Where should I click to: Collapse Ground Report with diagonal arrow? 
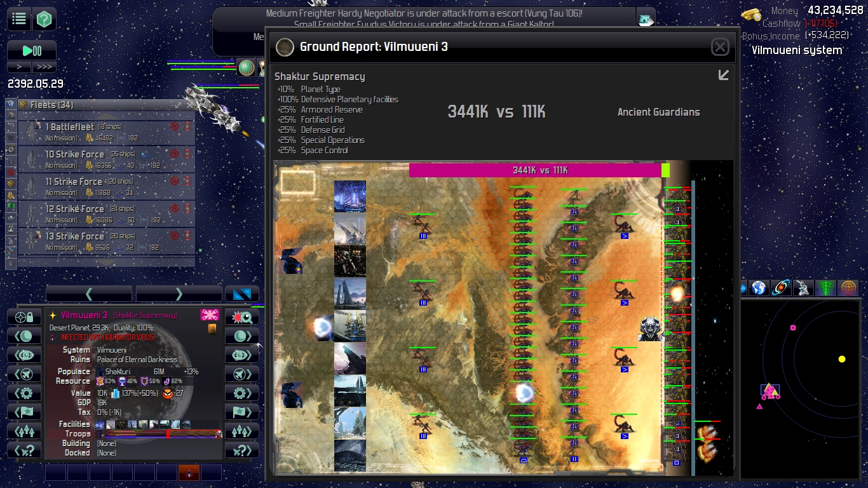pyautogui.click(x=723, y=75)
